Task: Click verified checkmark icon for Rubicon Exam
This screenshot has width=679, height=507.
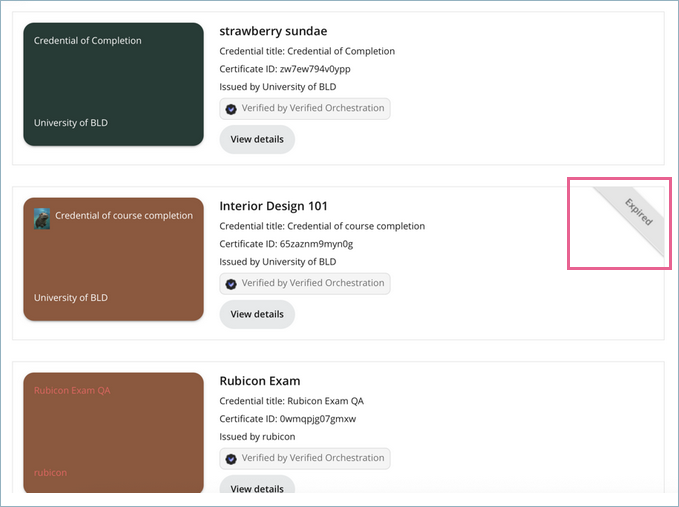Action: [x=231, y=459]
